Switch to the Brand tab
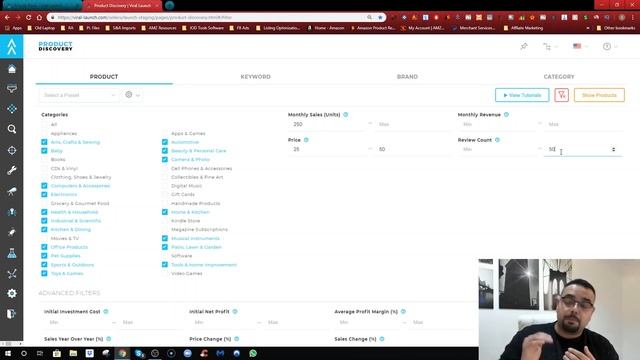Image resolution: width=640 pixels, height=360 pixels. pos(407,77)
